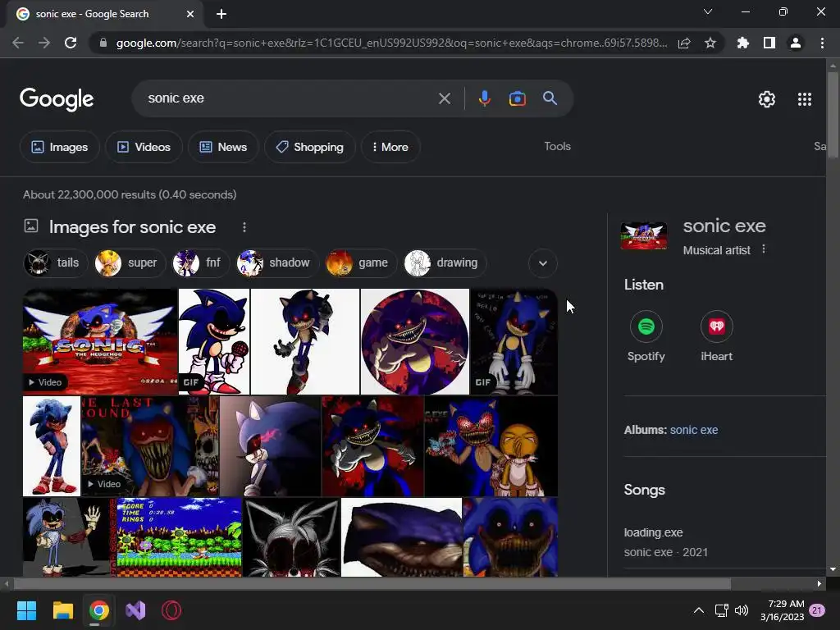Click the vertical scrollbar down arrow
The width and height of the screenshot is (840, 630).
[833, 569]
